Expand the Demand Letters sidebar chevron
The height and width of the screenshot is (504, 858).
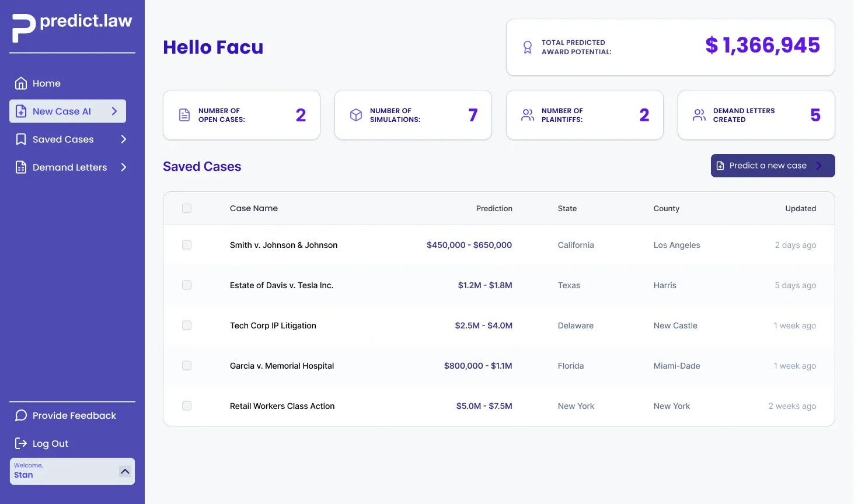pyautogui.click(x=124, y=167)
